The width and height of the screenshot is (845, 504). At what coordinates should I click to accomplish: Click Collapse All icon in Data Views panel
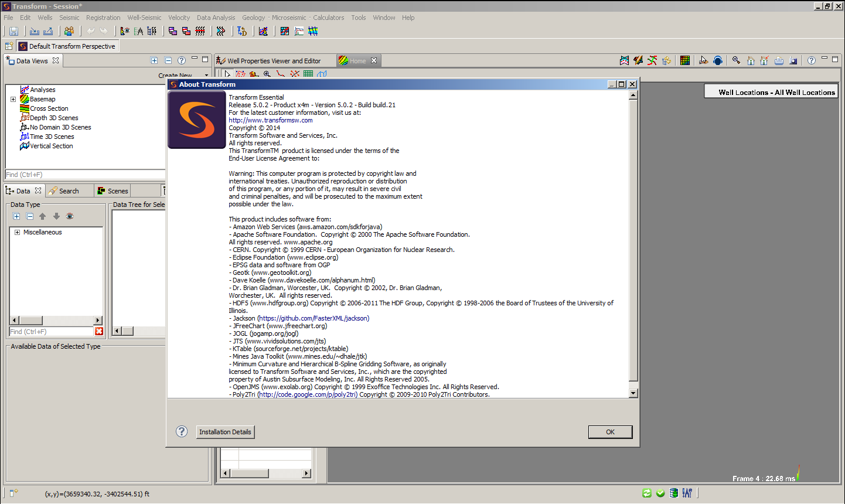click(168, 60)
